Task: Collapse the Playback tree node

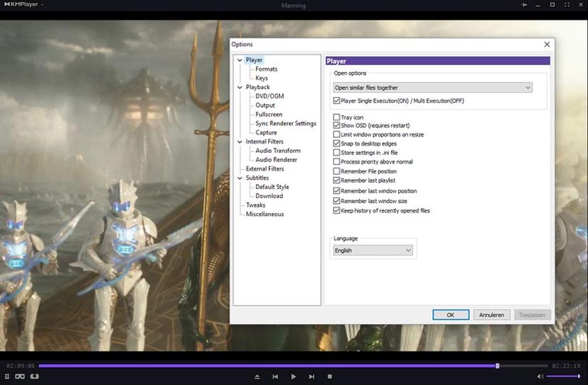Action: click(239, 88)
